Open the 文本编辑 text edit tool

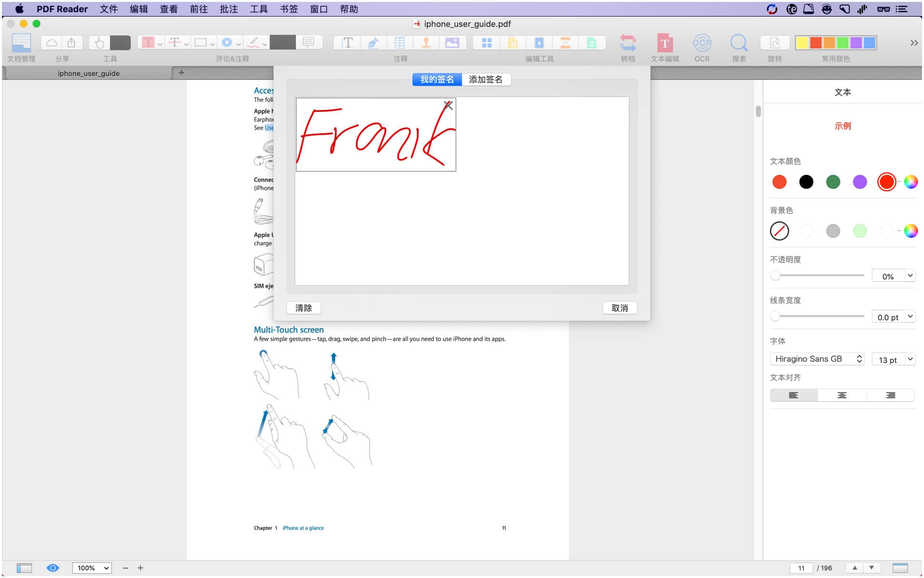point(665,43)
